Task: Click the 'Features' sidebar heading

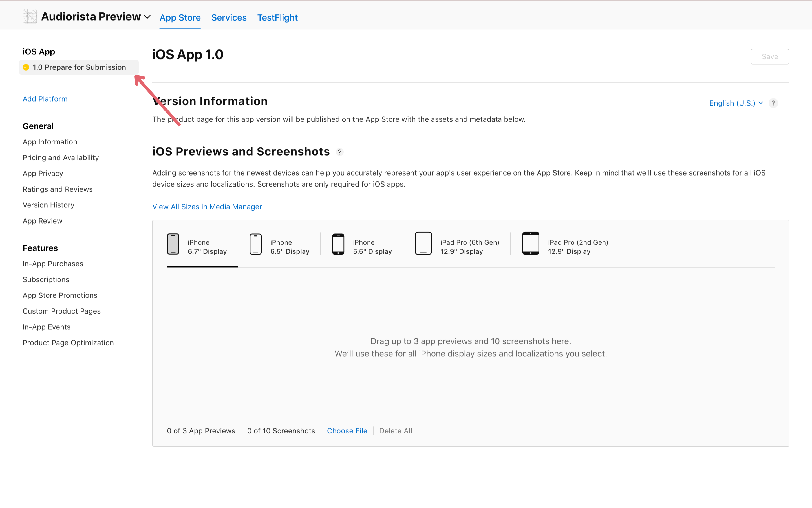Action: pos(40,248)
